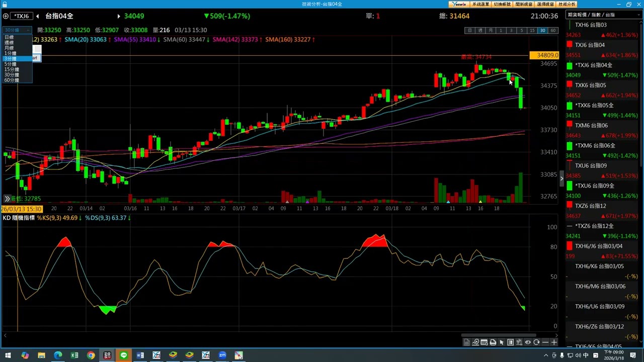Toggle the eye visibility icon in chart toolbar
This screenshot has height=362, width=644.
[528, 342]
